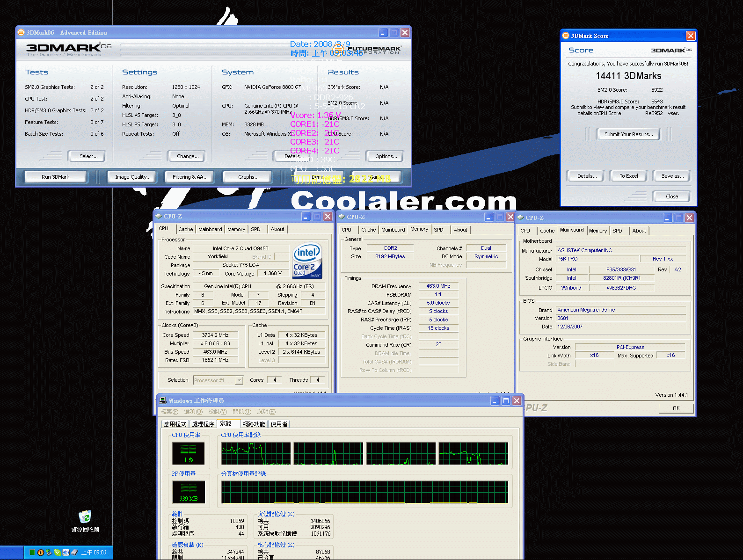The image size is (743, 560).
Task: Click the middle CPU-Z window title icon
Action: click(342, 217)
